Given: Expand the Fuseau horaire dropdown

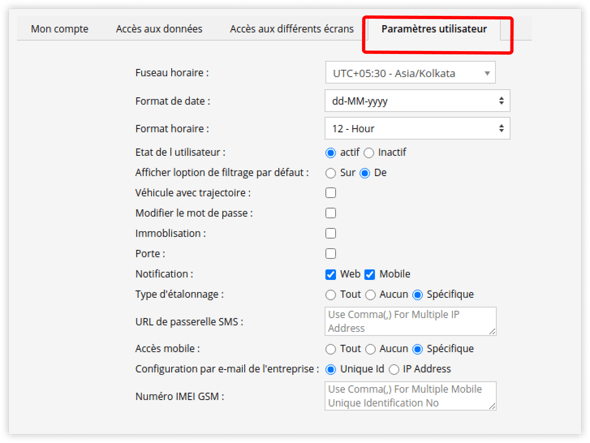Looking at the screenshot, I should (410, 73).
